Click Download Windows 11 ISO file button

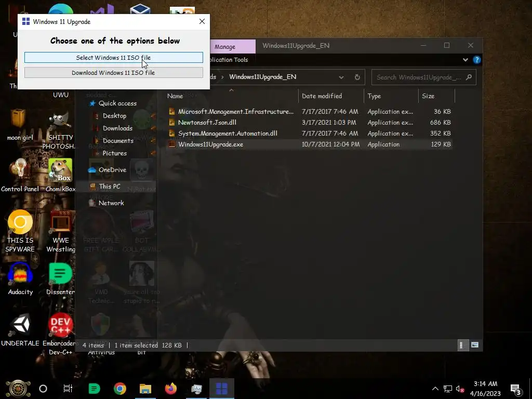pyautogui.click(x=114, y=73)
